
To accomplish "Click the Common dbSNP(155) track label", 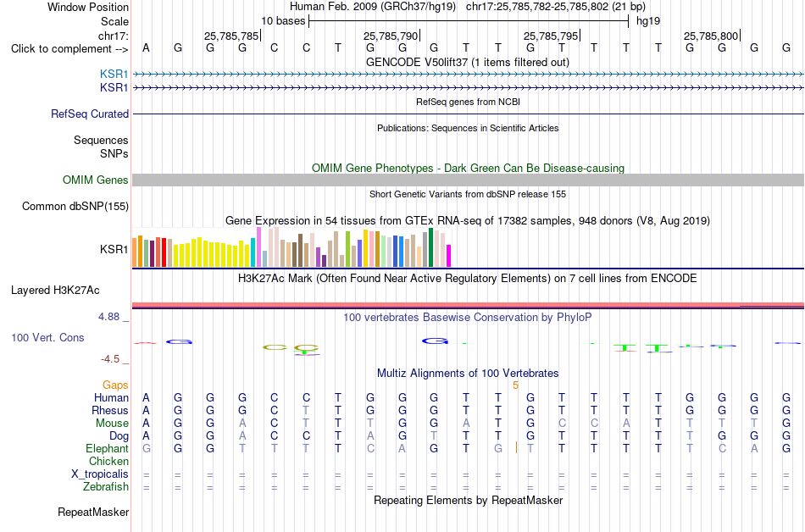I will 75,206.
